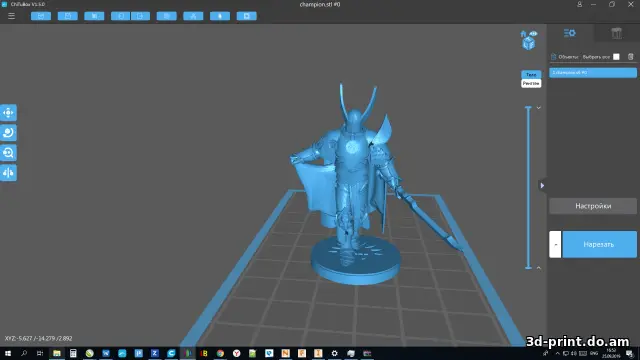Toggle the eye perspective view icon
Image resolution: width=640 pixels, height=360 pixels.
tap(533, 33)
